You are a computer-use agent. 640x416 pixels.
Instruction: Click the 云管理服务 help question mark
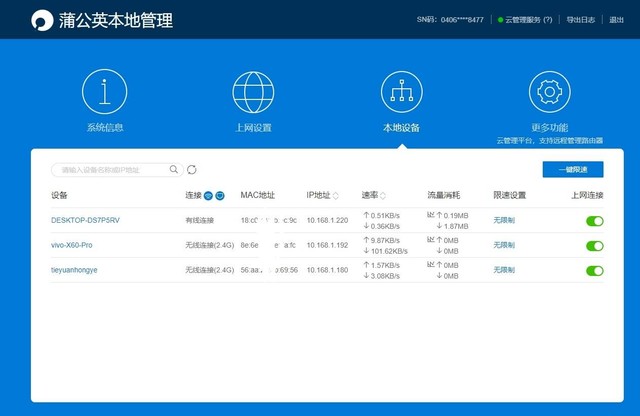point(547,19)
